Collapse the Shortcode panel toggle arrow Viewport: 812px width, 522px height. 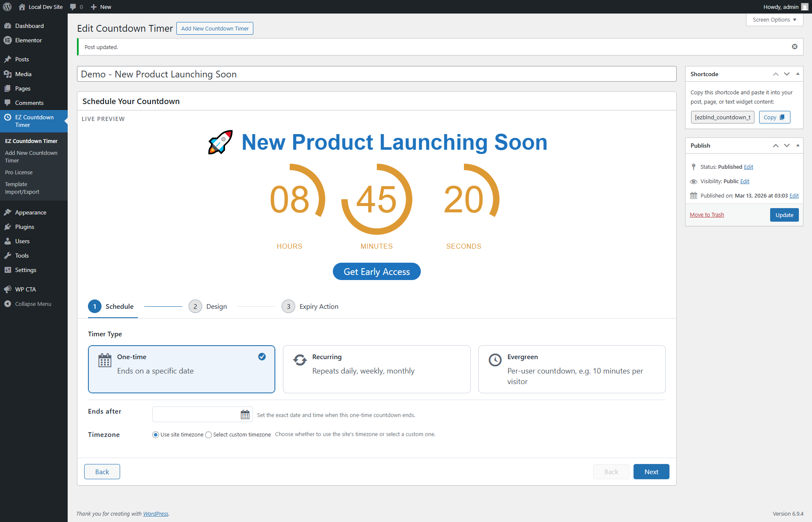tap(798, 74)
